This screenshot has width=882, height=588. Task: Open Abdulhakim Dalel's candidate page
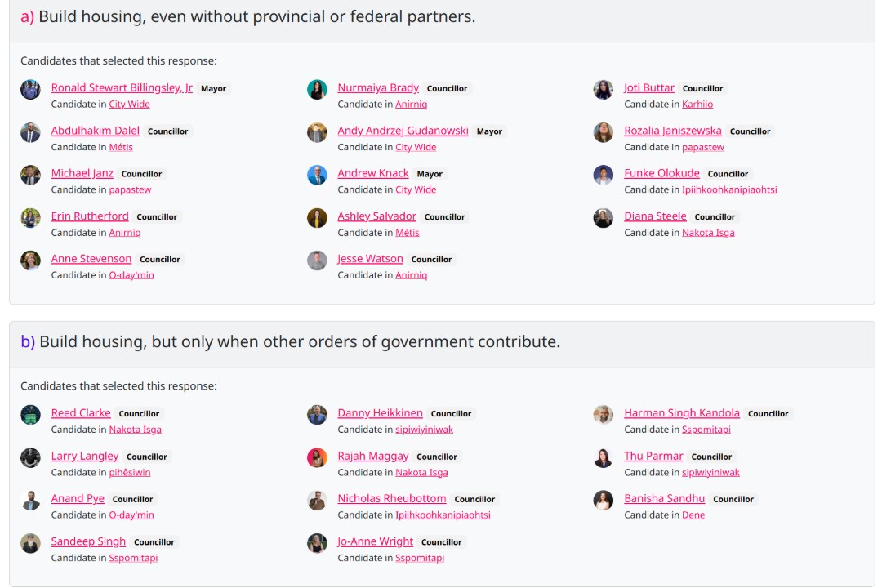(95, 131)
